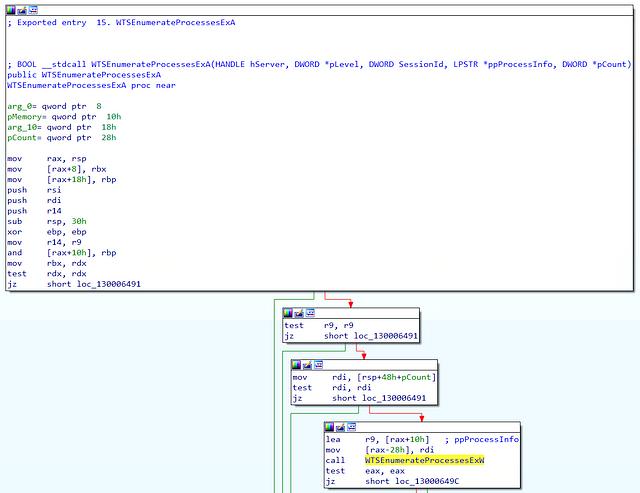Viewport: 640px width, 493px height.
Task: Click the 'push rdi' instruction
Action: pos(34,200)
